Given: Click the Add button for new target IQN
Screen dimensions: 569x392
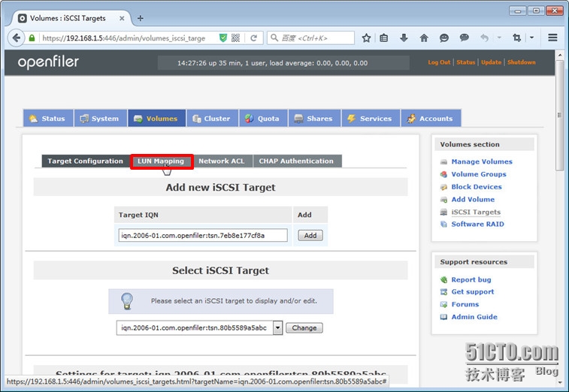Looking at the screenshot, I should point(310,235).
